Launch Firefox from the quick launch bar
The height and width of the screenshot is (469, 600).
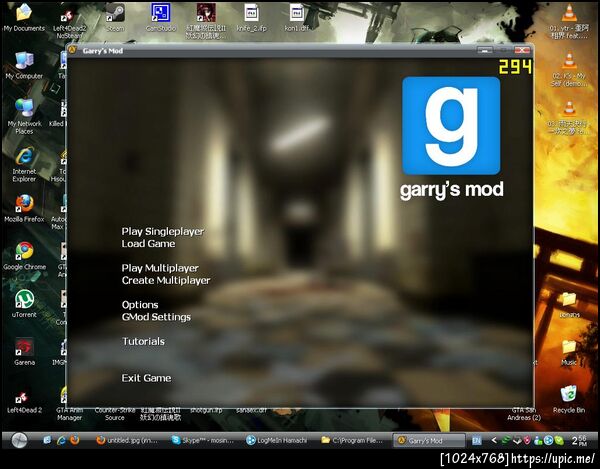click(x=75, y=440)
